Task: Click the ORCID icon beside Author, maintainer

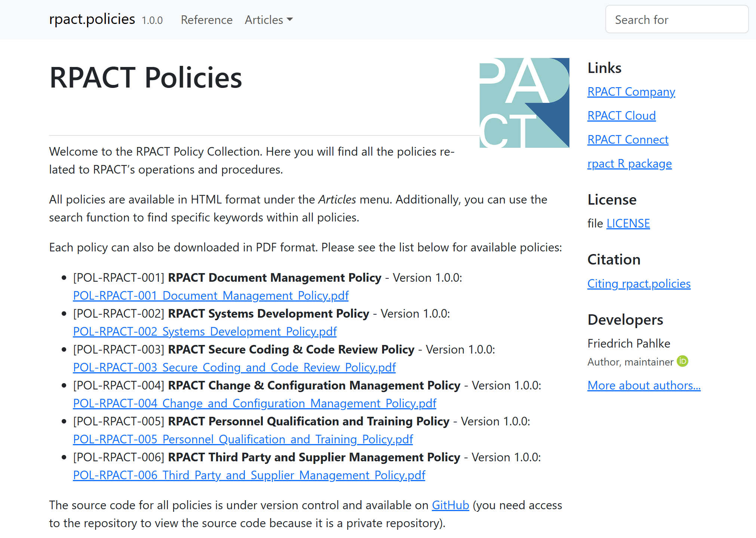Action: point(682,361)
